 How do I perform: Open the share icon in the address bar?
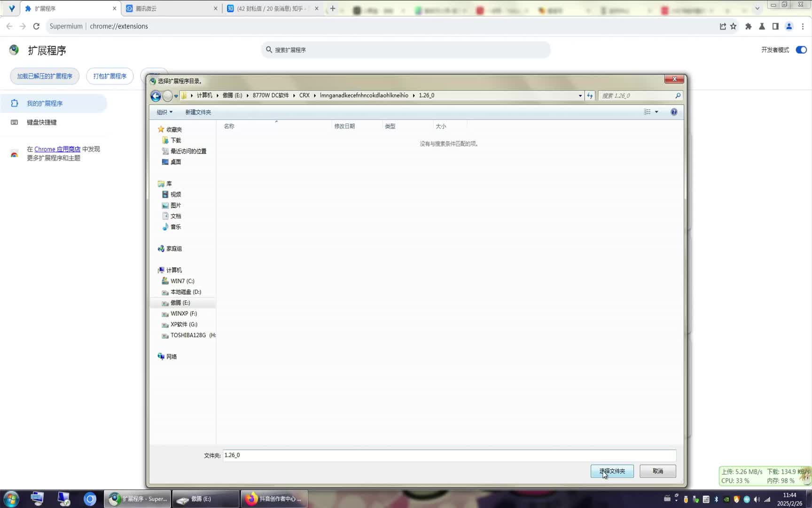pyautogui.click(x=723, y=26)
